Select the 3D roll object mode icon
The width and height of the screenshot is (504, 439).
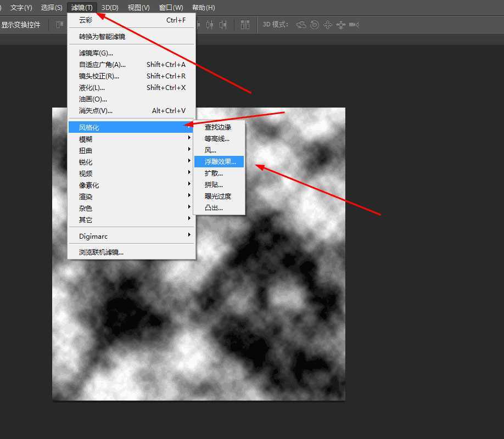[x=315, y=25]
